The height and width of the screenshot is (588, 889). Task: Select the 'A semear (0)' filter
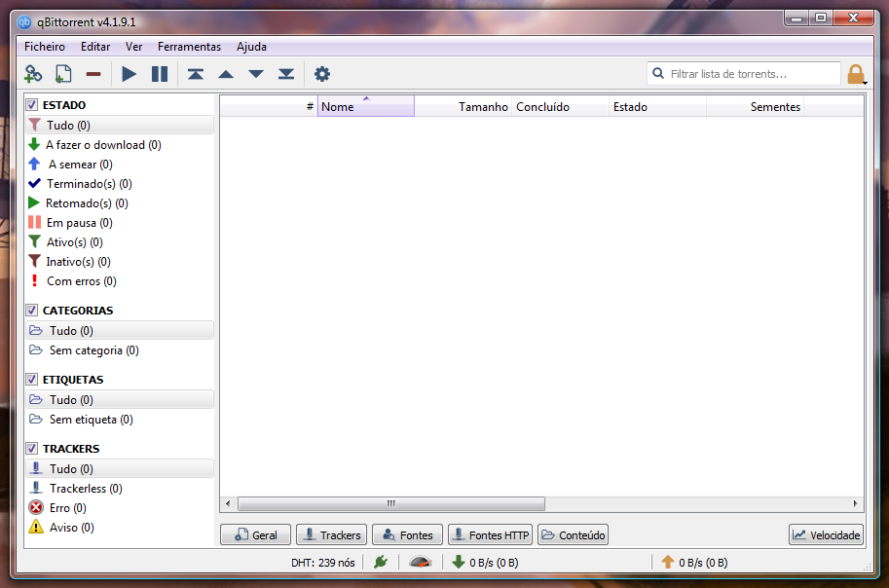tap(120, 165)
